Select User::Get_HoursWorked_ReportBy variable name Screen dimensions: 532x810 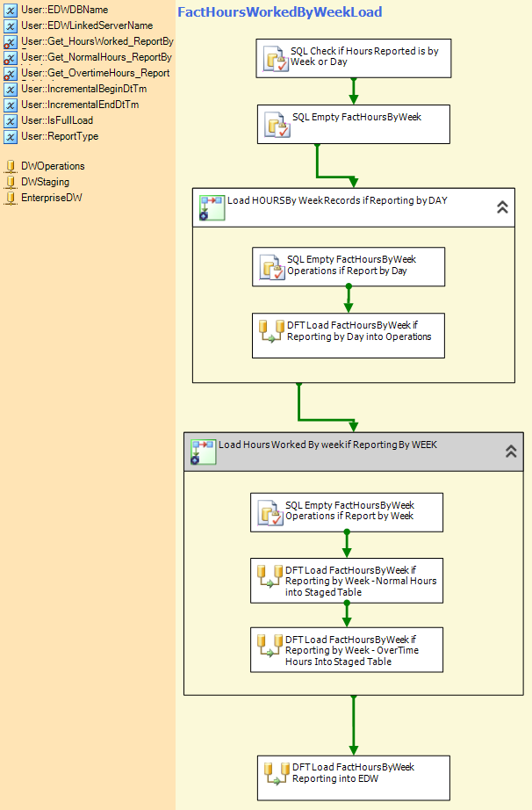(97, 41)
